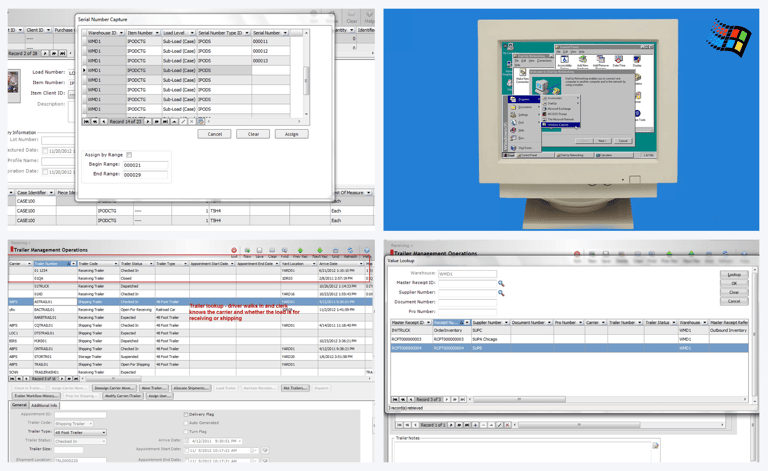The image size is (768, 471).
Task: Click the Begin Range field showing 000021
Action: click(145, 165)
